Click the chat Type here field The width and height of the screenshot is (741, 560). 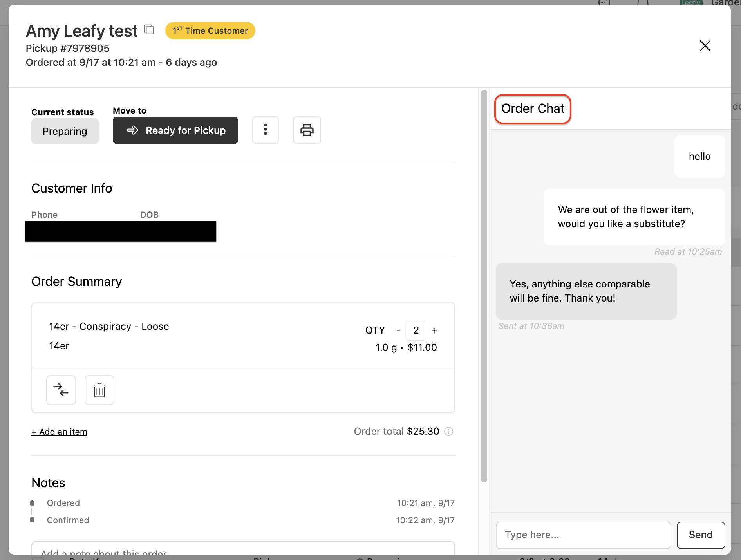point(584,535)
